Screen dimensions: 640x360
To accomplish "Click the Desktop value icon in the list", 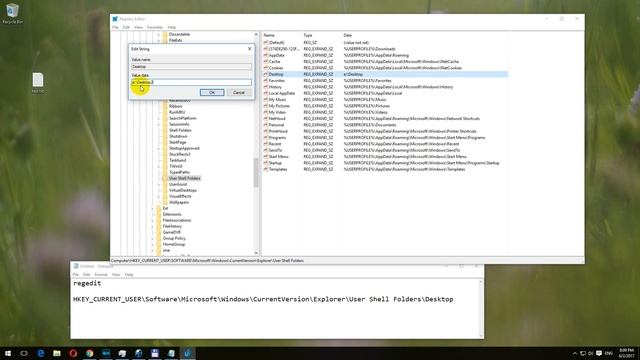I will click(x=266, y=74).
